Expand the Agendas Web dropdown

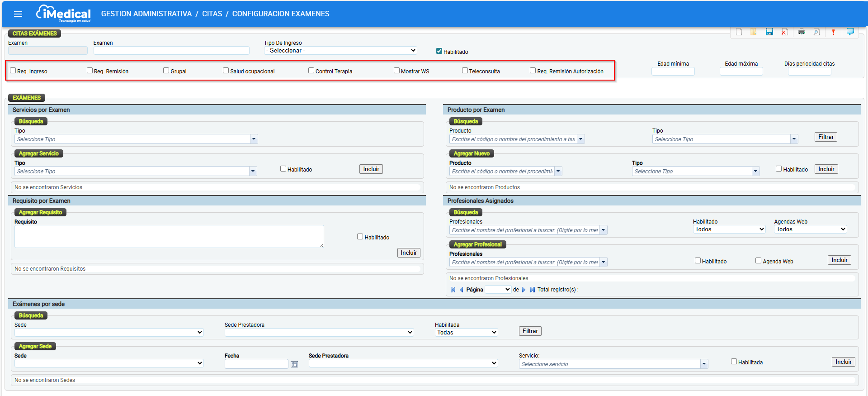810,229
